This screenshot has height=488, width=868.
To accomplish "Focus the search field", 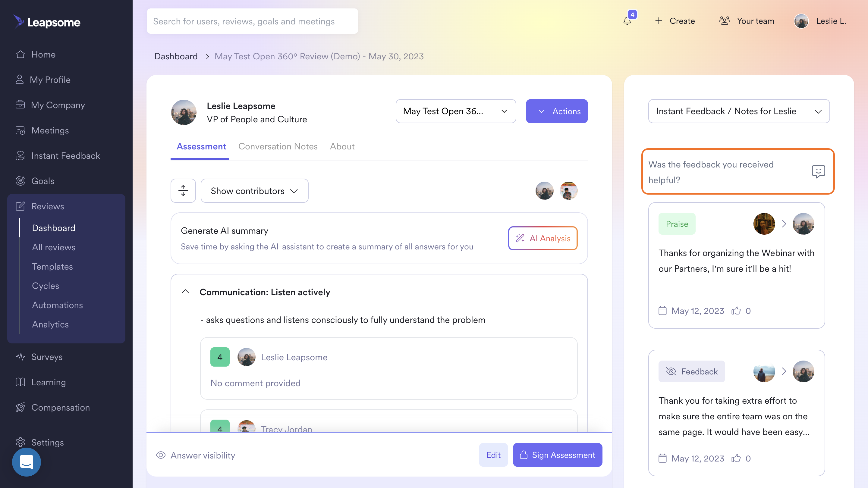I will pyautogui.click(x=252, y=21).
